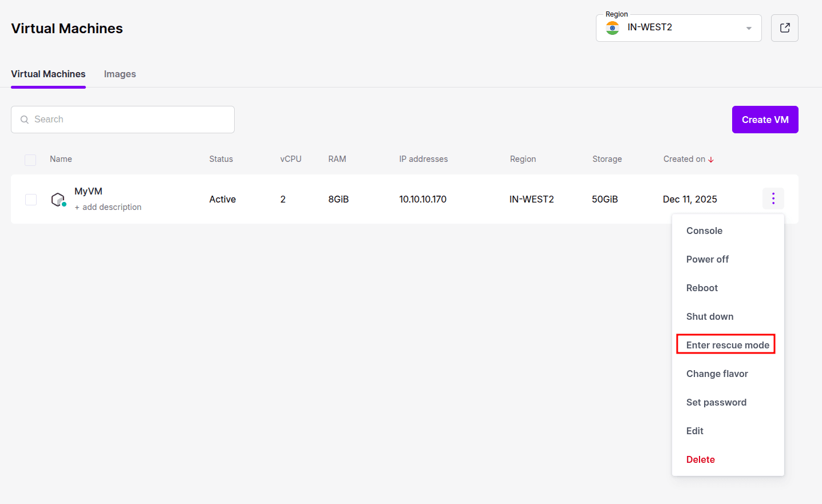The width and height of the screenshot is (822, 504).
Task: Click the Created on sort arrow
Action: pos(711,160)
